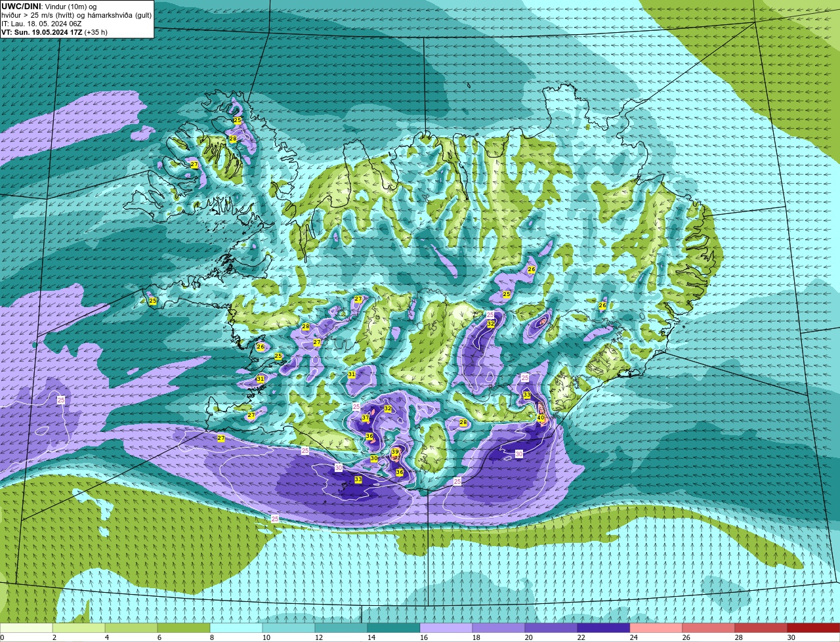Image resolution: width=840 pixels, height=642 pixels.
Task: Click the 4–6 m/s green legend swatch
Action: (x=131, y=628)
